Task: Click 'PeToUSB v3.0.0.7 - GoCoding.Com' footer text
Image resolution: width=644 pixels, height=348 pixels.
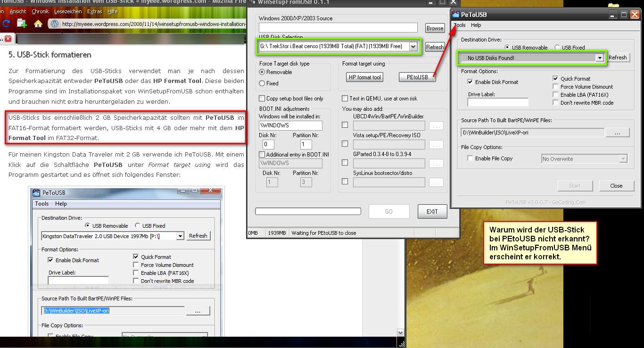Action: (545, 202)
